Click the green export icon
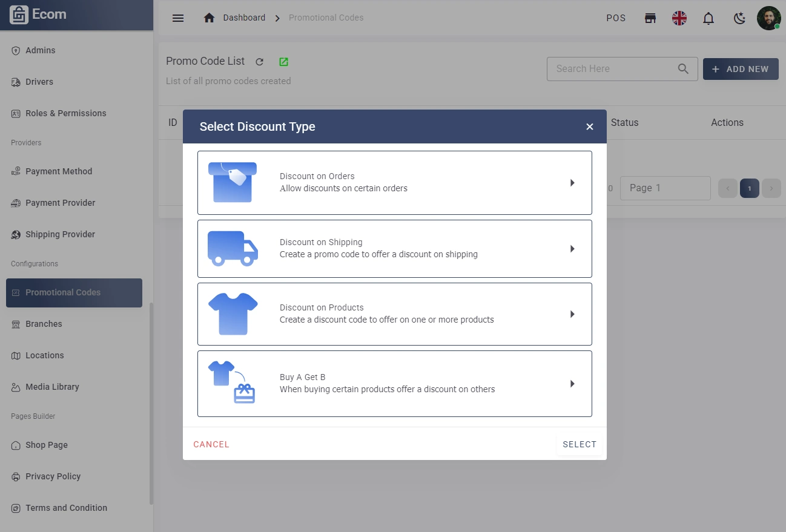Screen dimensions: 786x532 point(283,62)
